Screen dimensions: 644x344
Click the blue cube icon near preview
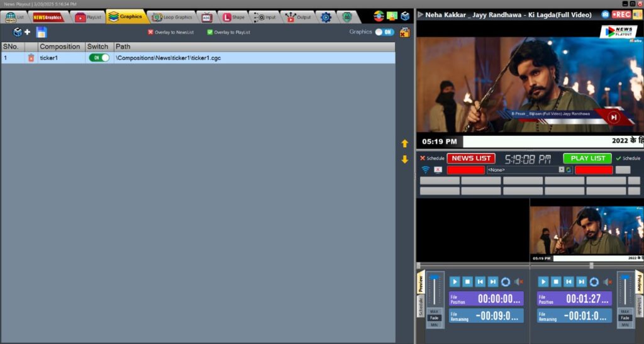406,16
